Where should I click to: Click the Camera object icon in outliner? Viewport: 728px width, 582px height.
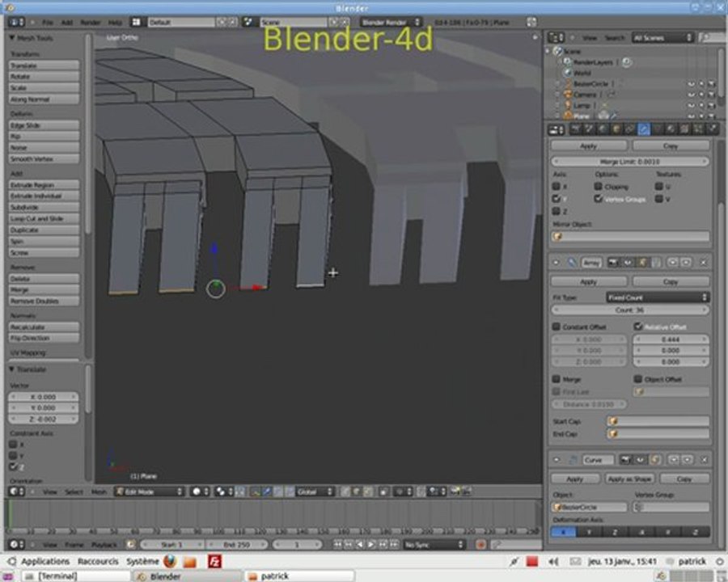tap(567, 95)
